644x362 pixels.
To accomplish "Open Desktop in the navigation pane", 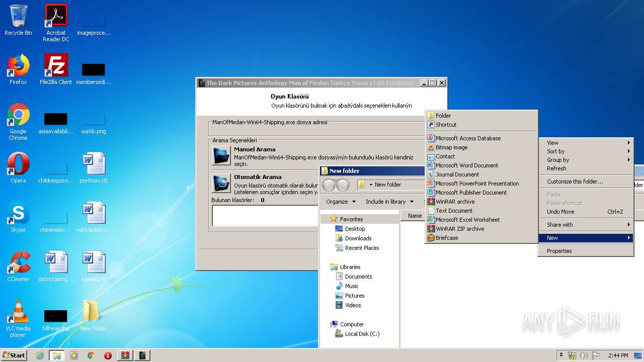I will pyautogui.click(x=355, y=229).
